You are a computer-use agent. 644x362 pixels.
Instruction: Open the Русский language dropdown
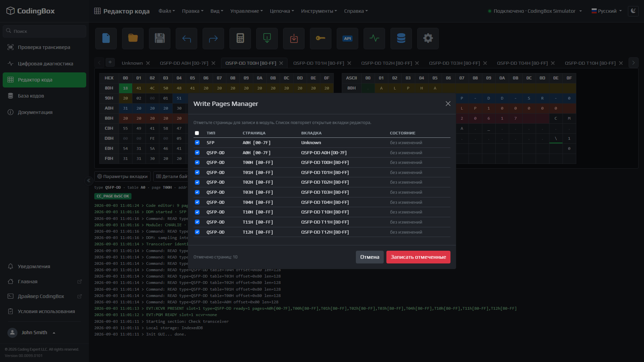coord(606,11)
